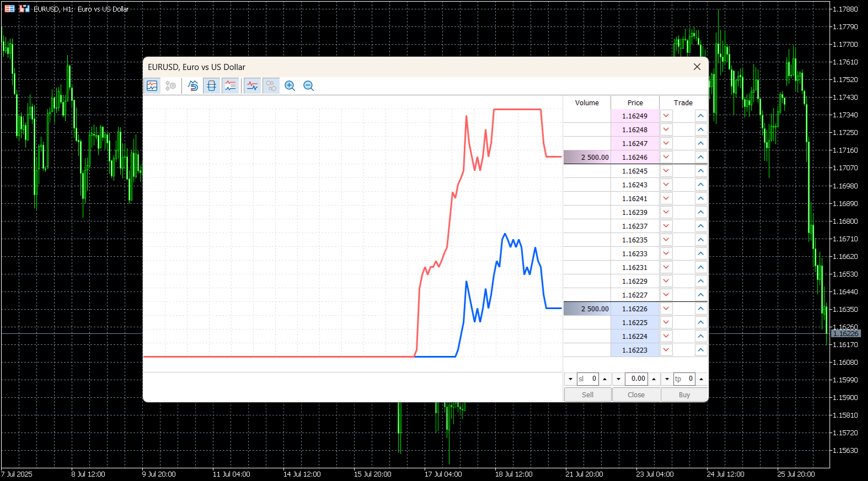
Task: Zoom in on the tick chart
Action: 290,86
